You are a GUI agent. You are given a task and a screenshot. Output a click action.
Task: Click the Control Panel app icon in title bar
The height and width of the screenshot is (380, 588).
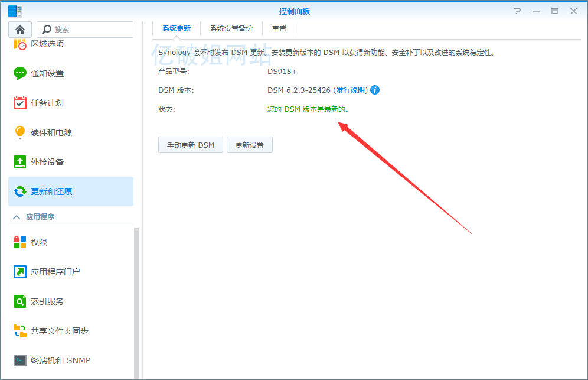click(x=15, y=11)
